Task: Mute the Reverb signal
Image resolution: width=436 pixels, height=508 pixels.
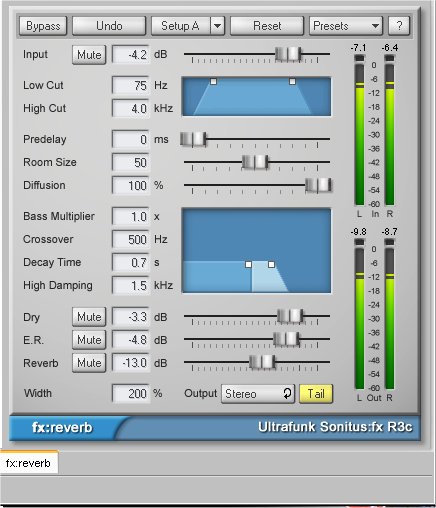Action: (89, 363)
